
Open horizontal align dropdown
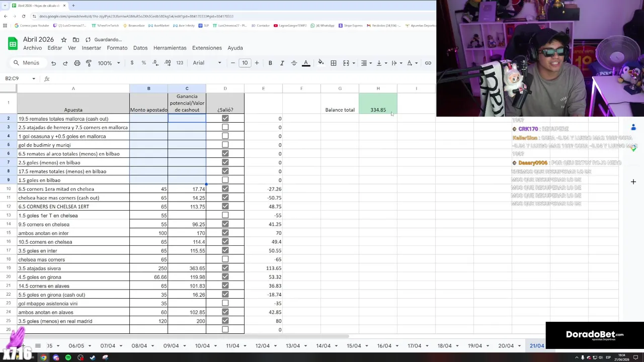click(366, 63)
